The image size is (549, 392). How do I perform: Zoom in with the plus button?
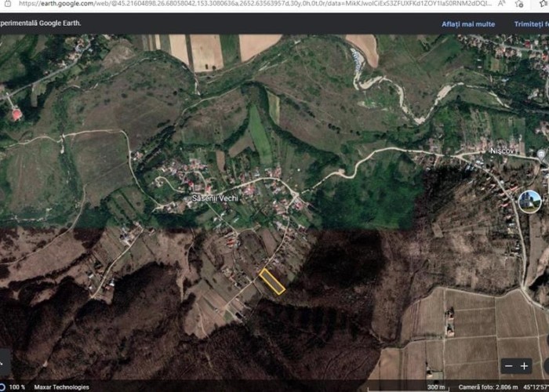click(x=525, y=365)
